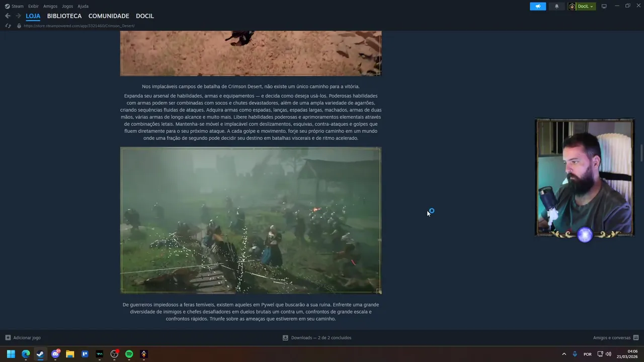Open the blue announcements megaphone button
Image resolution: width=644 pixels, height=362 pixels.
click(538, 6)
